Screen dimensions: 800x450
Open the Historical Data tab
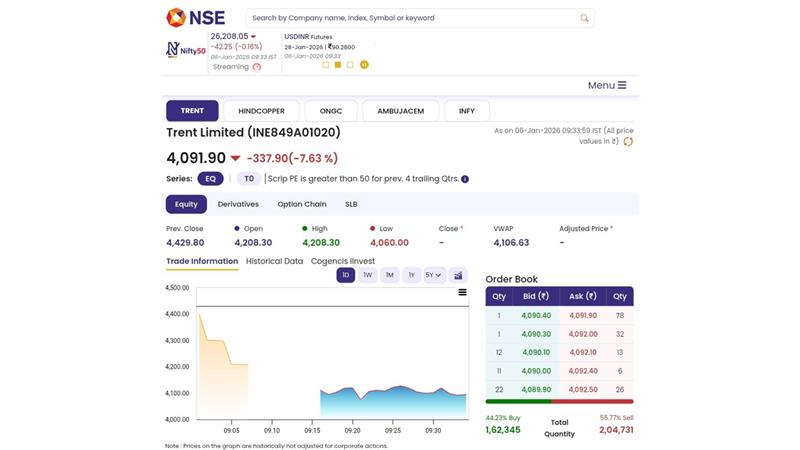click(274, 261)
